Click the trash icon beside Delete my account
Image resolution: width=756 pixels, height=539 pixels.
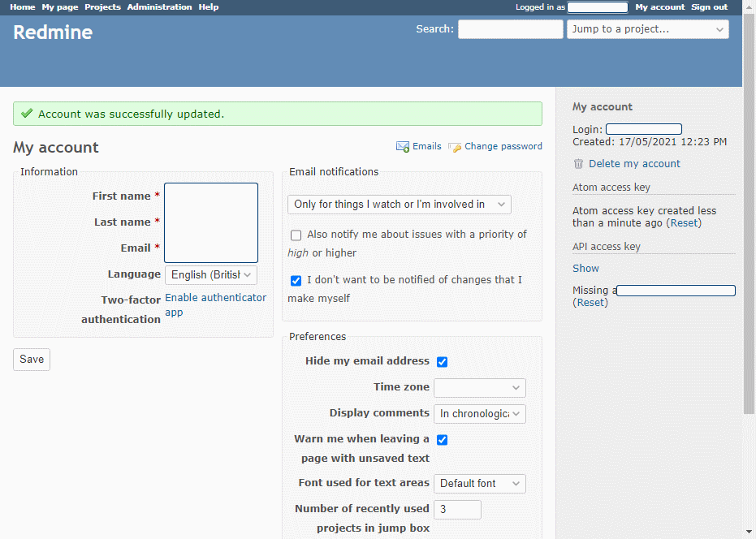point(578,164)
